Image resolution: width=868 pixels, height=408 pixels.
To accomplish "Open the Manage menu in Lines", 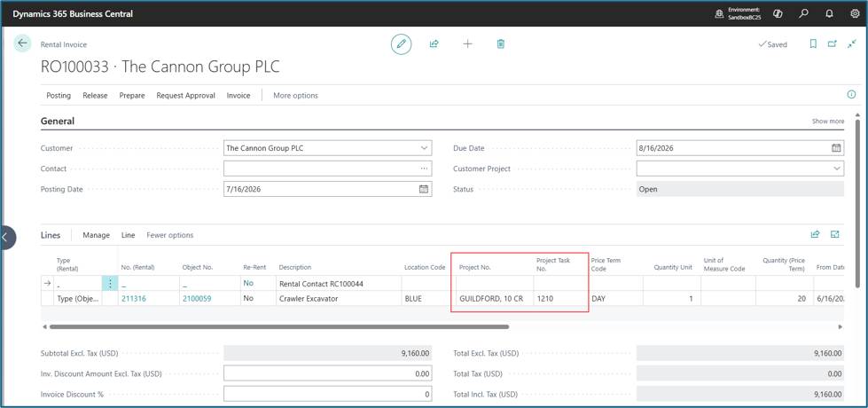I will point(97,235).
